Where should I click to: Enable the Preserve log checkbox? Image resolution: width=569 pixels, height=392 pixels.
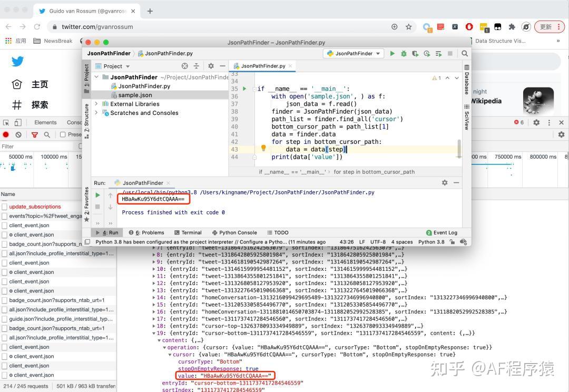(63, 135)
